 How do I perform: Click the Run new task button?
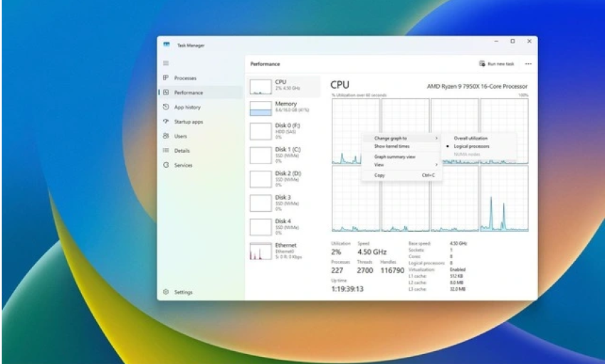497,64
